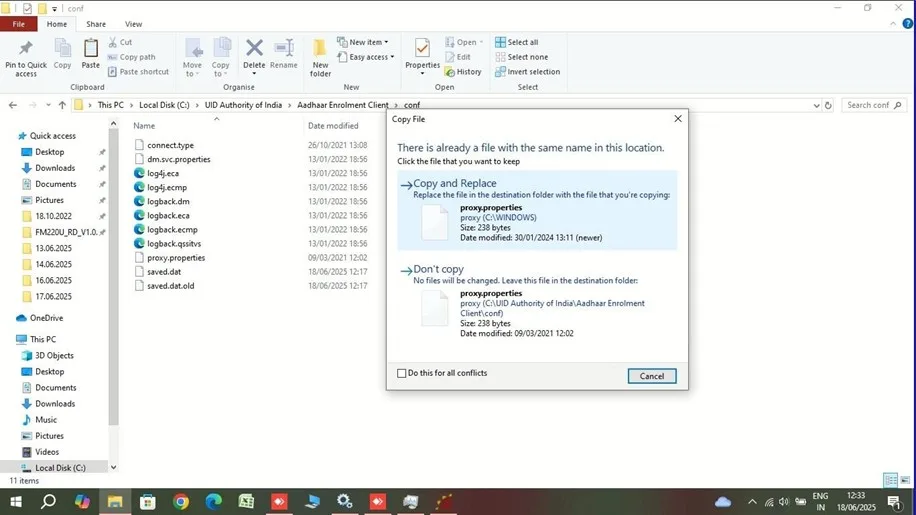Choose the Copy and Replace option
The width and height of the screenshot is (916, 515).
pyautogui.click(x=537, y=210)
